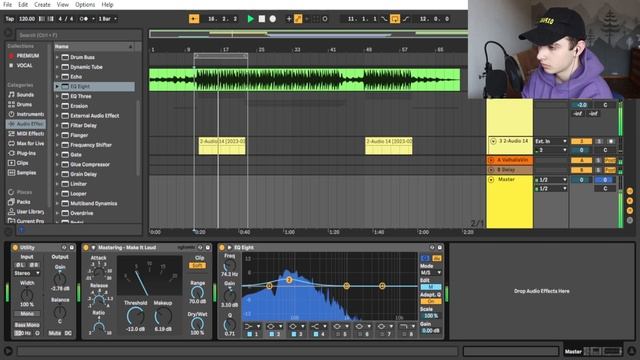Viewport: 640px width, 360px height.
Task: Select the Samples category
Action: coord(27,173)
